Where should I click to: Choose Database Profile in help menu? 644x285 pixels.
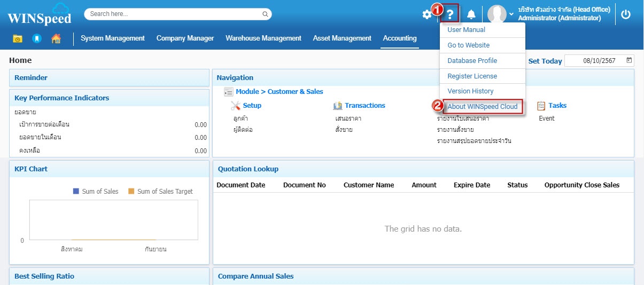pos(483,61)
